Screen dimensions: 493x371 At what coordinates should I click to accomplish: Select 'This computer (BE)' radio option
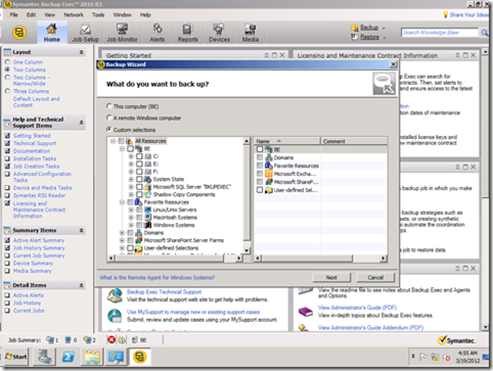109,106
